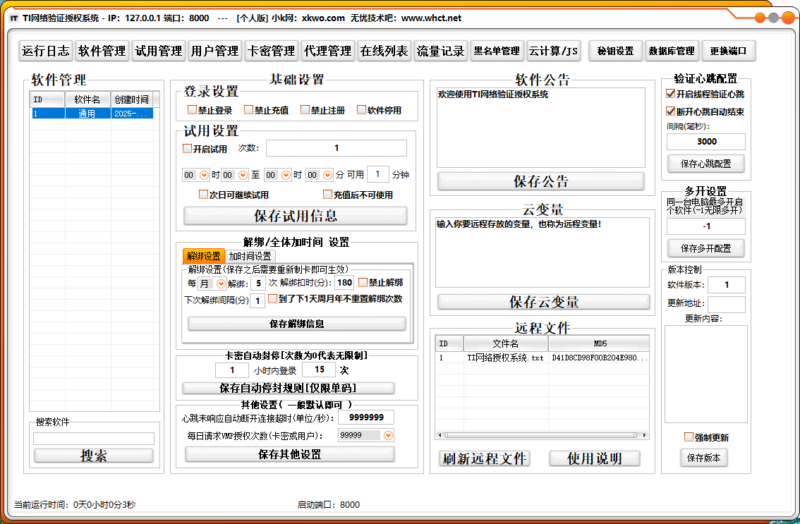Select the 解绑设置 tab
The height and width of the screenshot is (524, 800).
click(204, 256)
